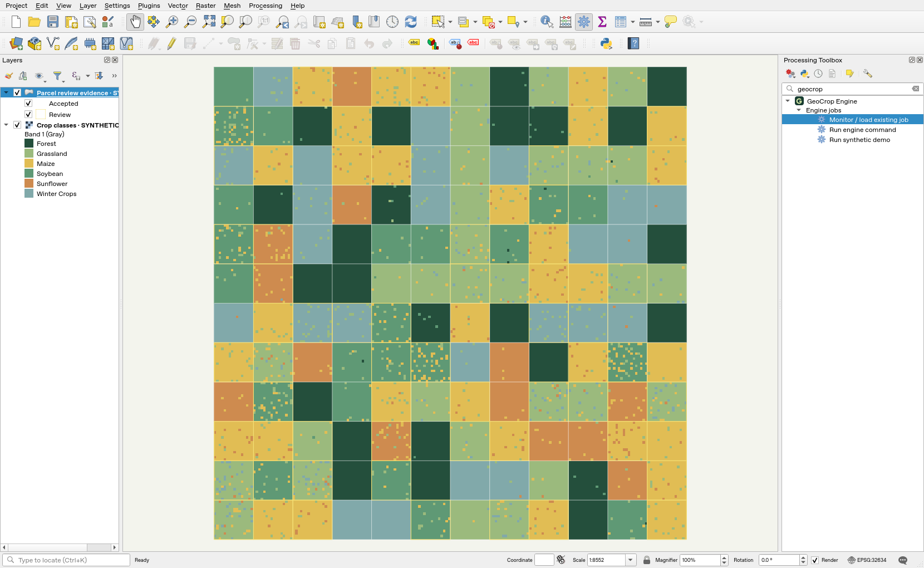Open the Processing menu
Image resolution: width=924 pixels, height=568 pixels.
pyautogui.click(x=266, y=6)
